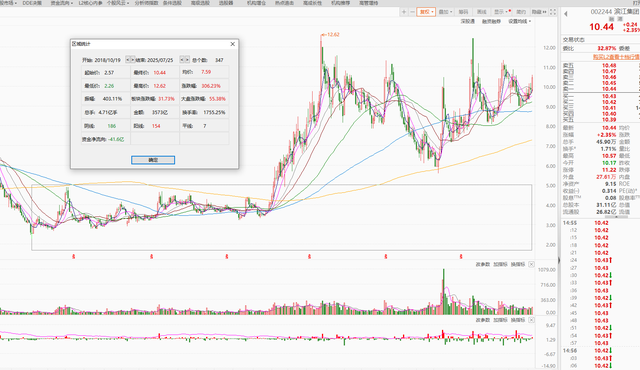The image size is (640, 370).
Task: Zoom in chart with plus icon
Action: pyautogui.click(x=404, y=12)
